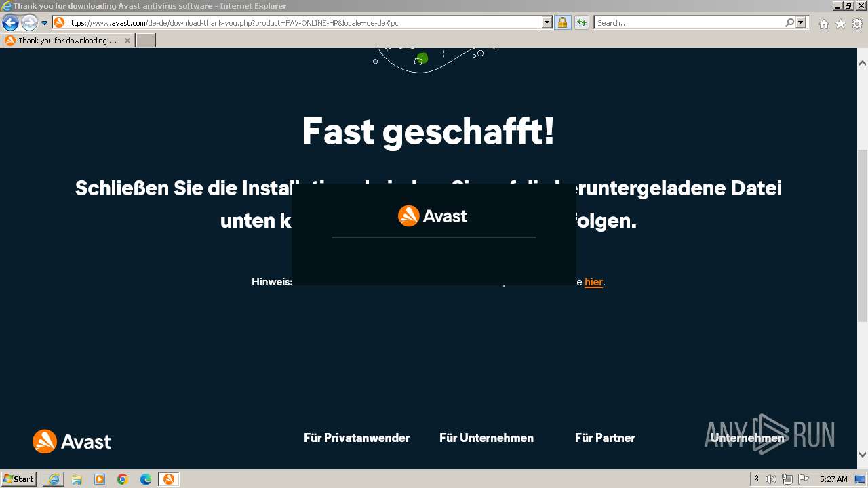
Task: Restore down the Internet Explorer window
Action: point(848,5)
